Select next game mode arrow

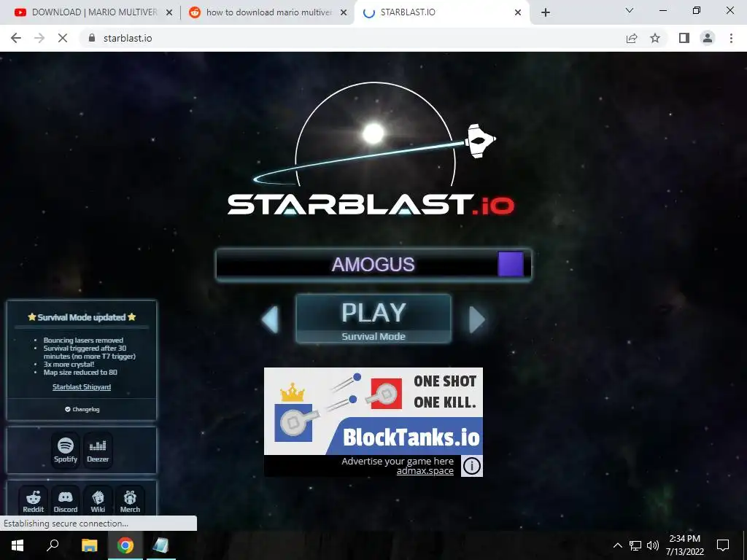(x=477, y=319)
